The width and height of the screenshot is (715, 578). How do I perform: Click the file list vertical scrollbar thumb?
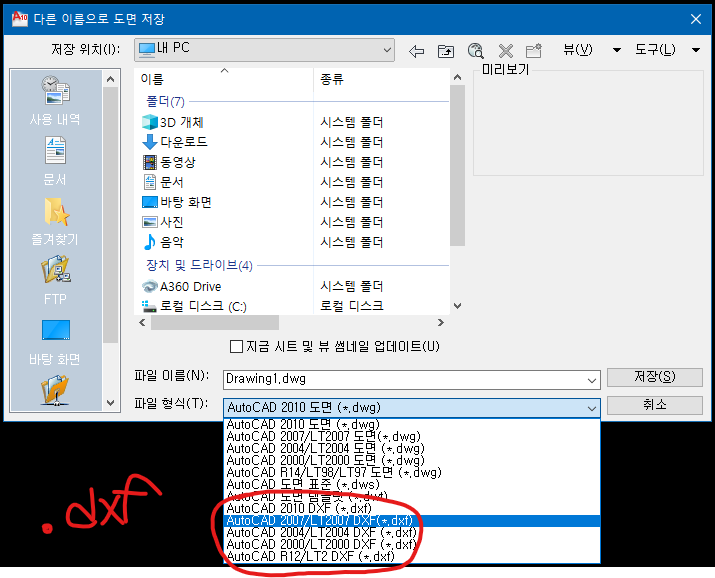click(x=457, y=166)
